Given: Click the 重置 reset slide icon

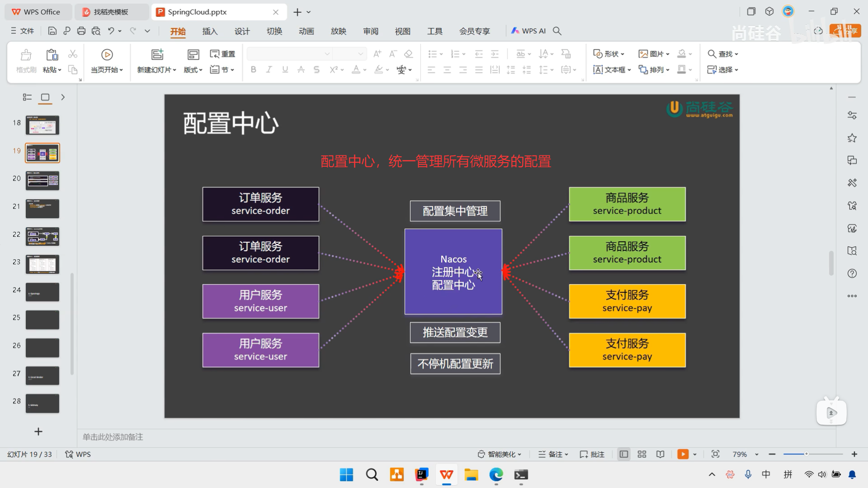Looking at the screenshot, I should click(222, 53).
